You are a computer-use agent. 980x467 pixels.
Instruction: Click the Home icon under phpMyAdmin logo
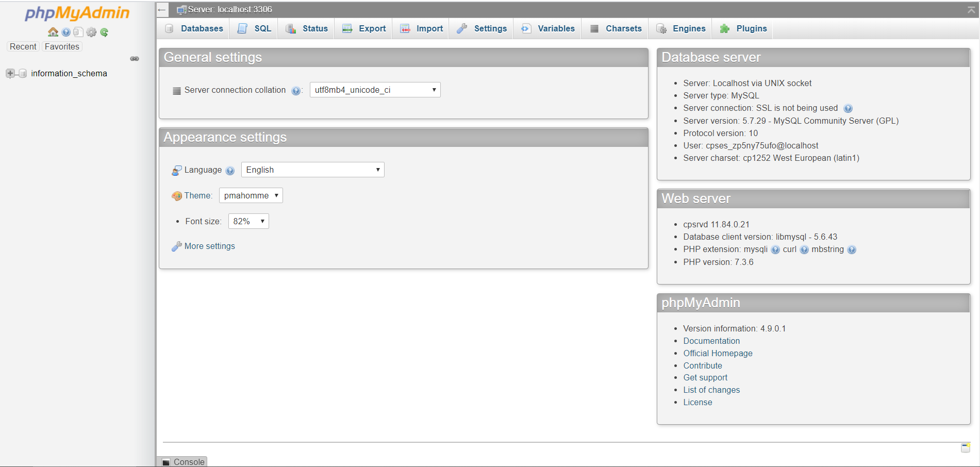pyautogui.click(x=53, y=32)
